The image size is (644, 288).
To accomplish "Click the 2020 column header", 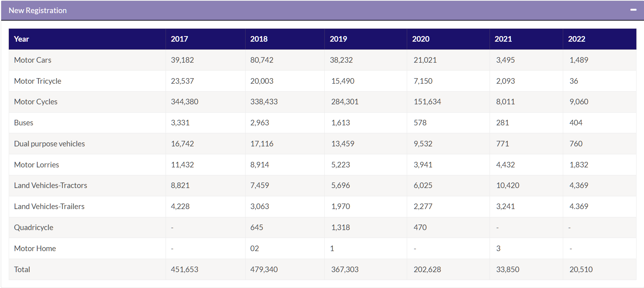I will [x=421, y=39].
